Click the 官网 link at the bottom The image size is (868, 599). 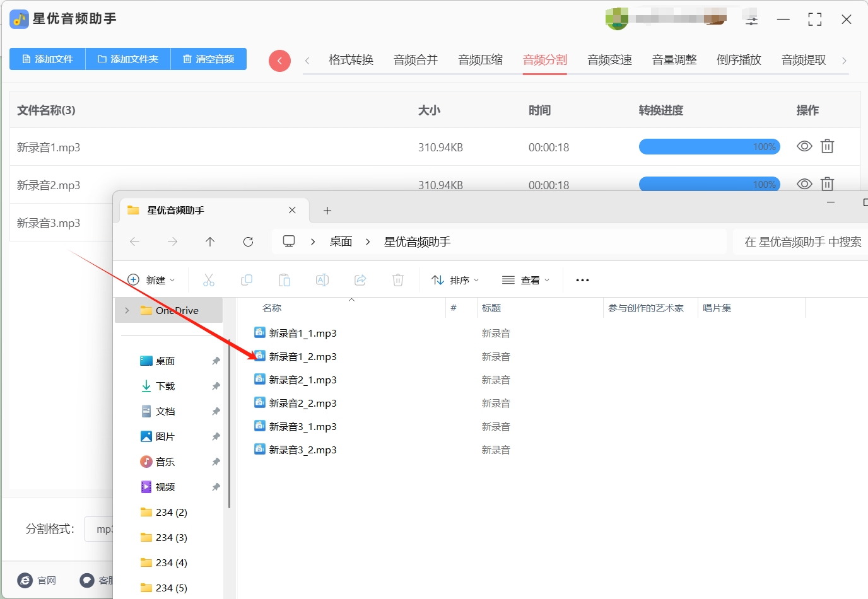[x=37, y=580]
